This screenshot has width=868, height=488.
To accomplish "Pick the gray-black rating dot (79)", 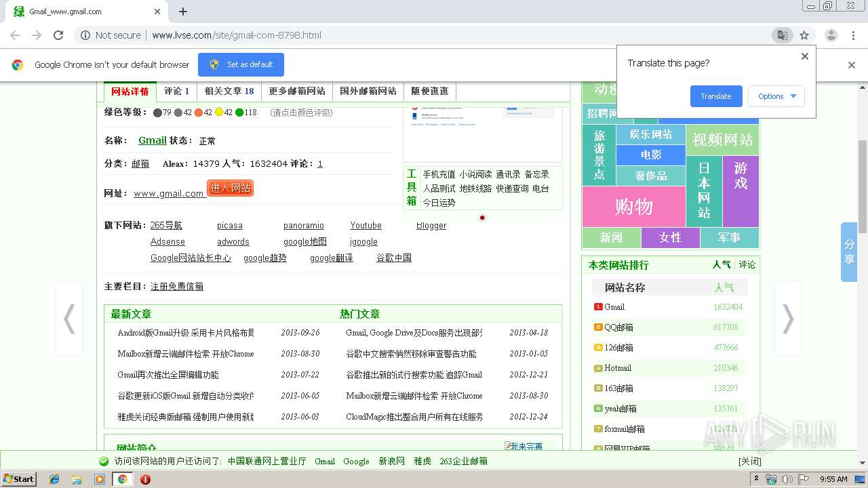I will (157, 113).
